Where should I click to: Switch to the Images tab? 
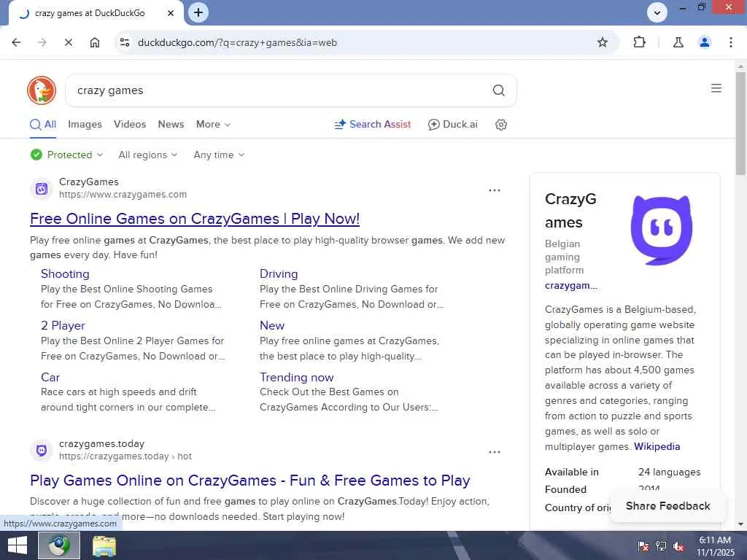(x=85, y=124)
